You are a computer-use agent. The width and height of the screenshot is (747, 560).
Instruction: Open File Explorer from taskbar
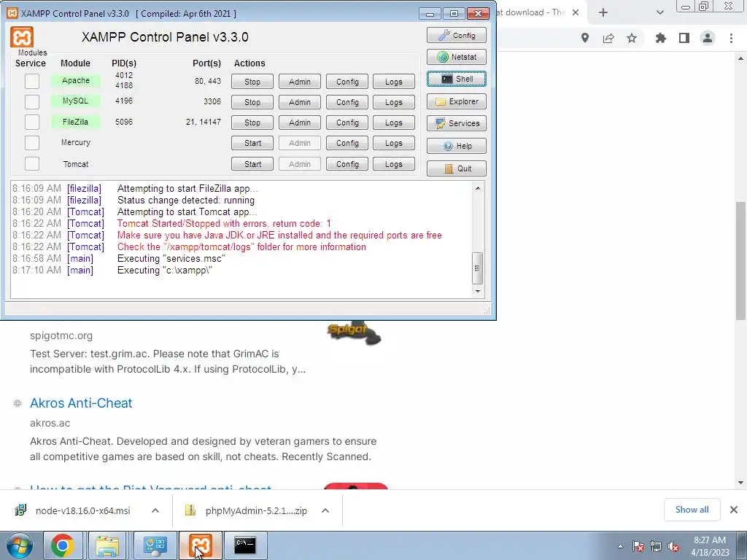108,545
